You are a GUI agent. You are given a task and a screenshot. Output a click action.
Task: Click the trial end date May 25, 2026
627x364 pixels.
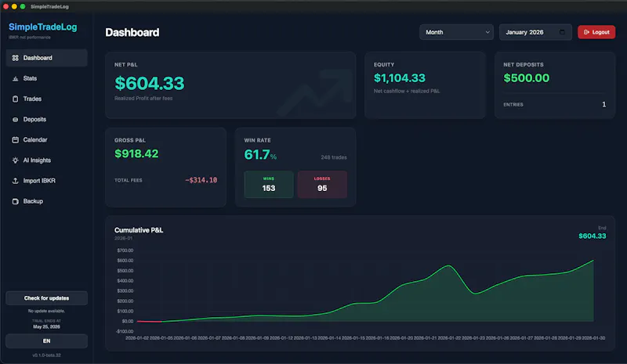(x=46, y=327)
